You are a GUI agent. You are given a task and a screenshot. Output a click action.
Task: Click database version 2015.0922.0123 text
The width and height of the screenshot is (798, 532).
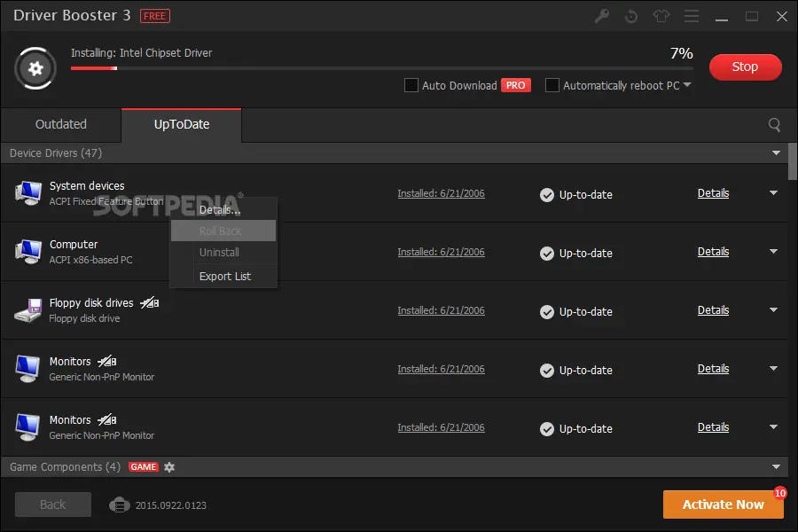tap(170, 505)
